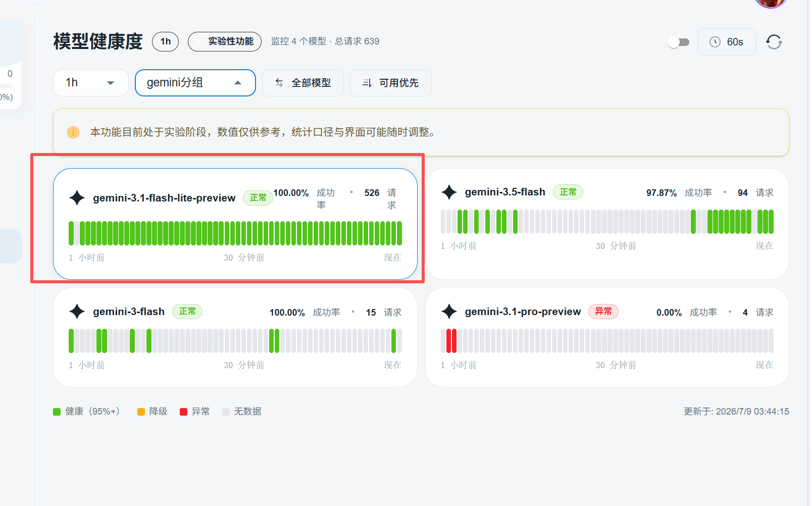Click the experimental stage notice text

click(263, 132)
